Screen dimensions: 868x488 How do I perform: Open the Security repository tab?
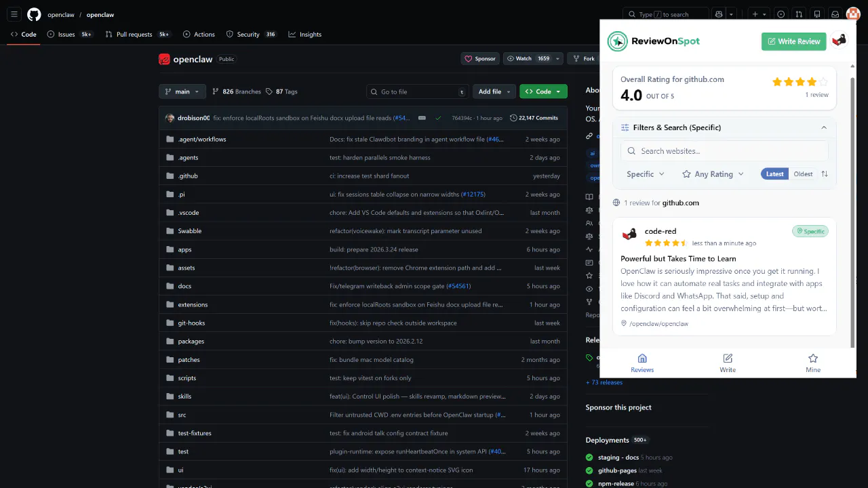pyautogui.click(x=251, y=35)
